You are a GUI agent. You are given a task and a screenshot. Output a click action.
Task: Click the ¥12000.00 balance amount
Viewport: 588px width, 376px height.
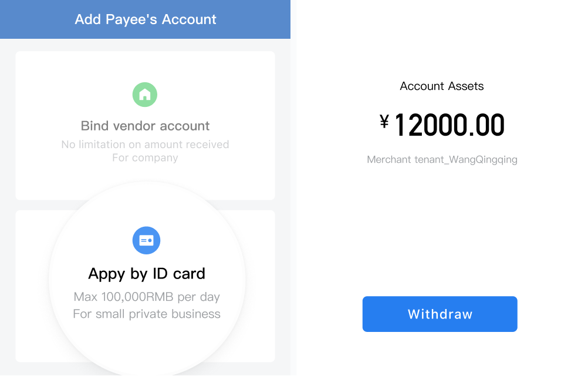tap(442, 125)
